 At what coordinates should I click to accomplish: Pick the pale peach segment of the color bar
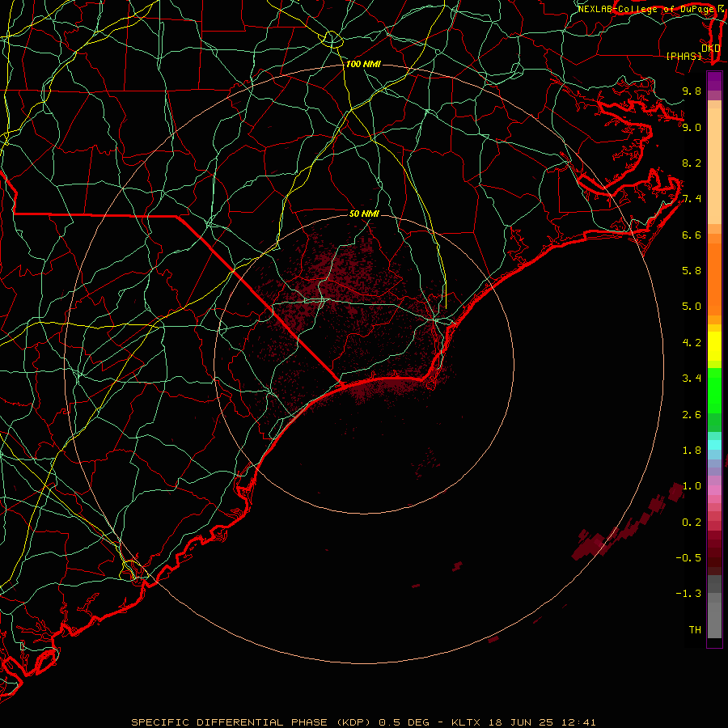click(714, 166)
